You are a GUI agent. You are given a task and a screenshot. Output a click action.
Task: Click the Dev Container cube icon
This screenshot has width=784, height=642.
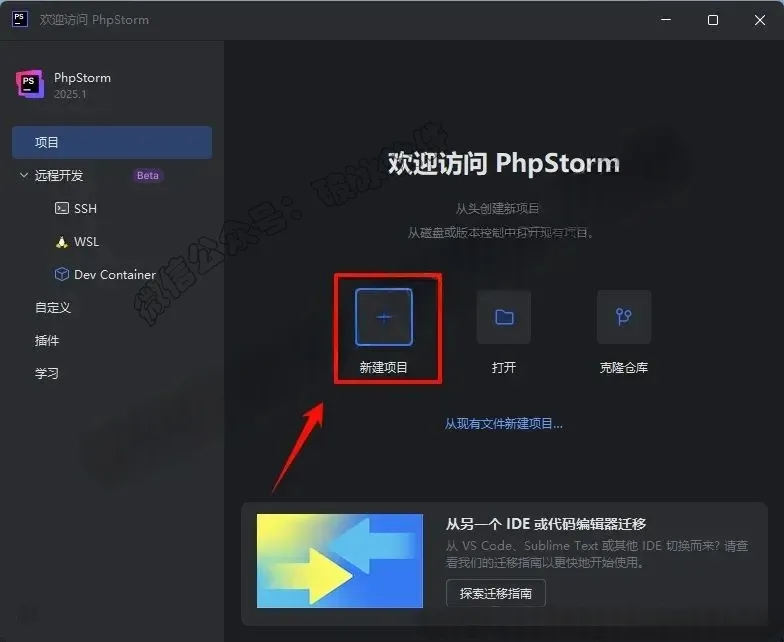pyautogui.click(x=62, y=274)
